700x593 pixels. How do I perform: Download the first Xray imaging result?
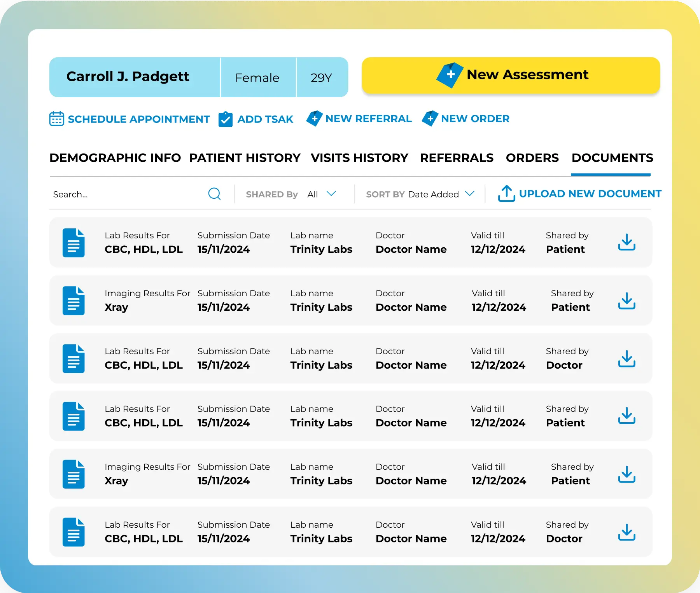pyautogui.click(x=626, y=301)
